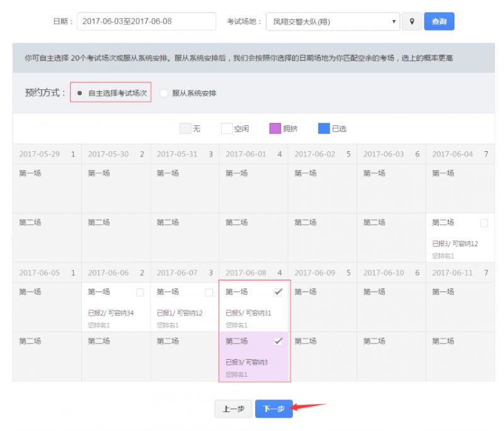Open the 考试场地 dropdown list
Screen dimensions: 504x431
pos(333,21)
